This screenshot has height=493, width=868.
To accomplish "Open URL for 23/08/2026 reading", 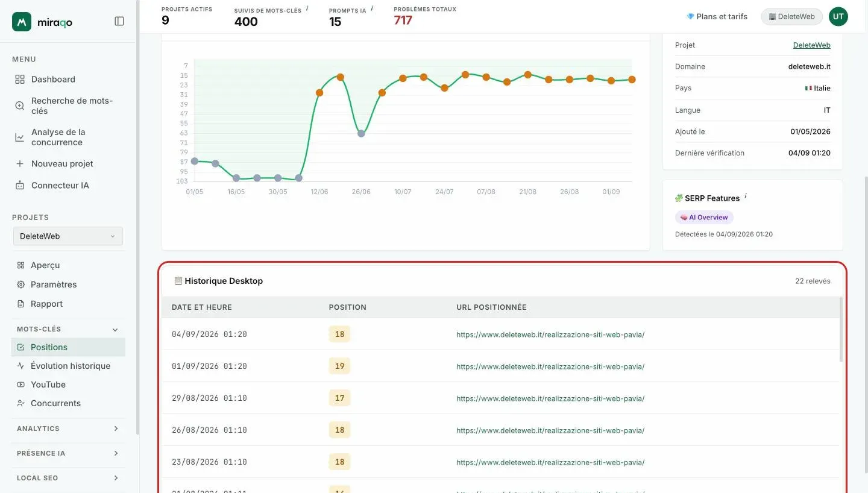I will click(x=550, y=462).
